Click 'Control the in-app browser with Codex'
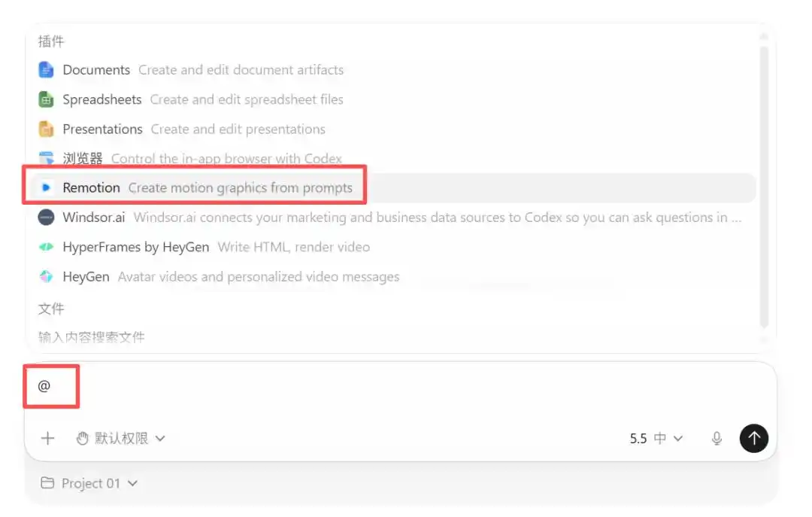The height and width of the screenshot is (517, 812). click(x=226, y=158)
